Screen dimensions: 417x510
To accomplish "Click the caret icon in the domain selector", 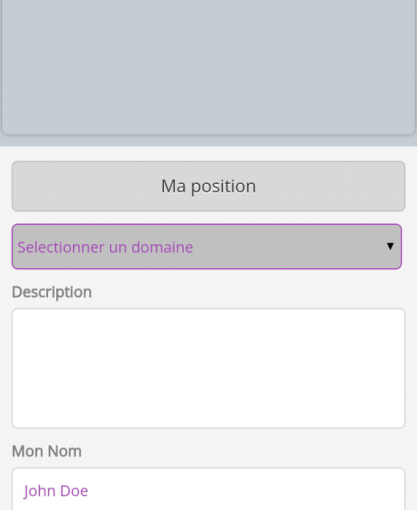I will (390, 246).
